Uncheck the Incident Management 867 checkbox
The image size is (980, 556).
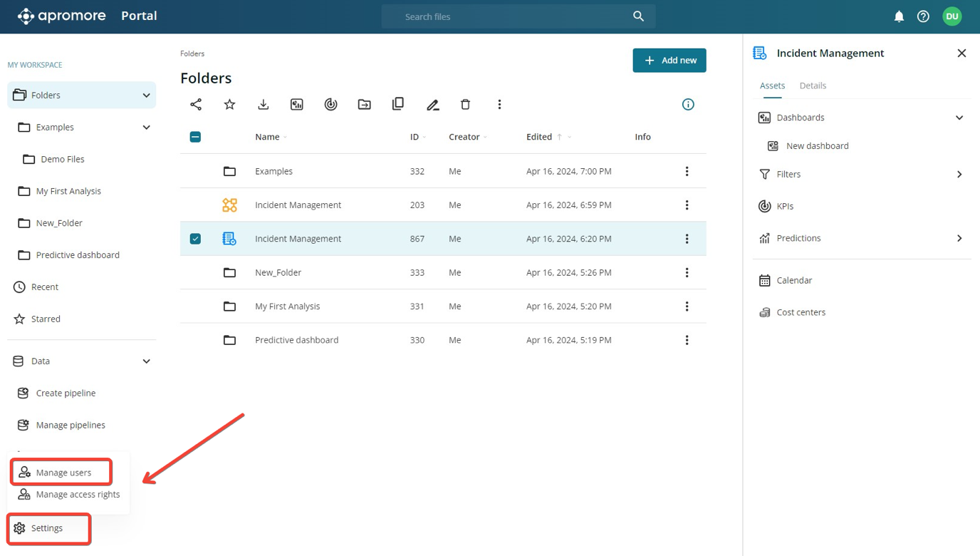pyautogui.click(x=195, y=239)
